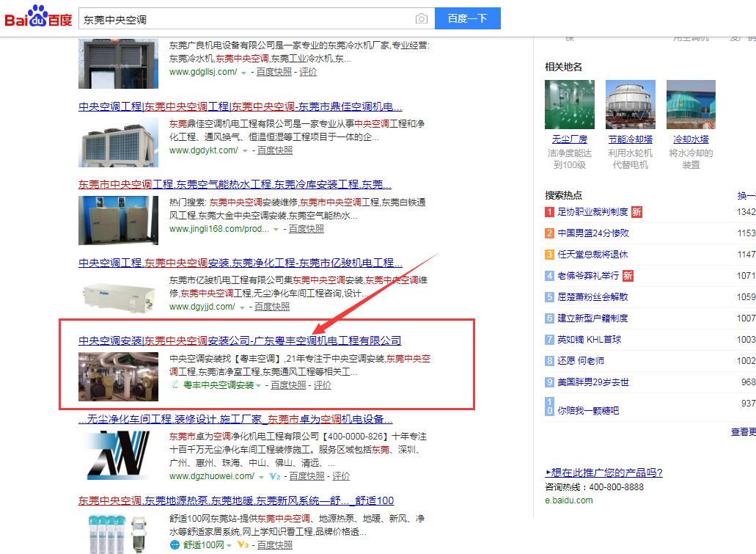
Task: Click 评价 link on the dgzhuowei.com result
Action: [341, 476]
